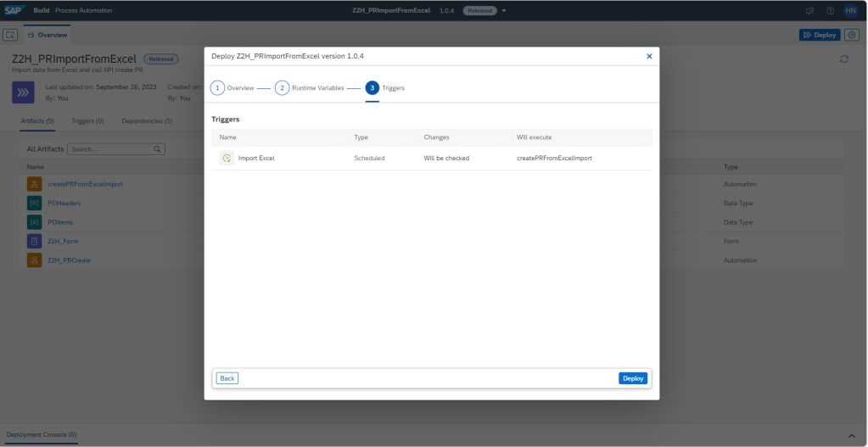
Task: Click the scheduled trigger clock icon for Import Excel
Action: tap(227, 158)
